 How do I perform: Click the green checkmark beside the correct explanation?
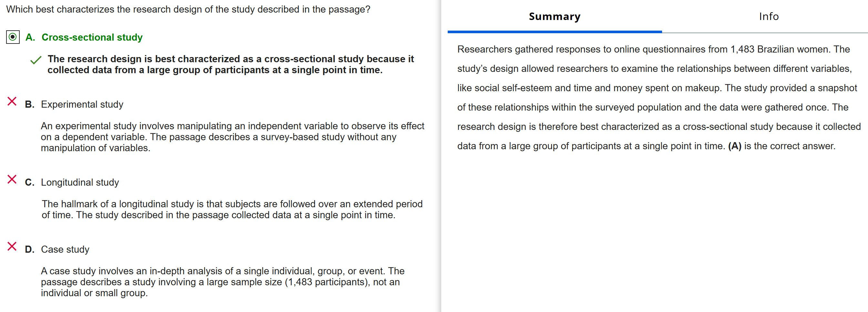tap(36, 60)
